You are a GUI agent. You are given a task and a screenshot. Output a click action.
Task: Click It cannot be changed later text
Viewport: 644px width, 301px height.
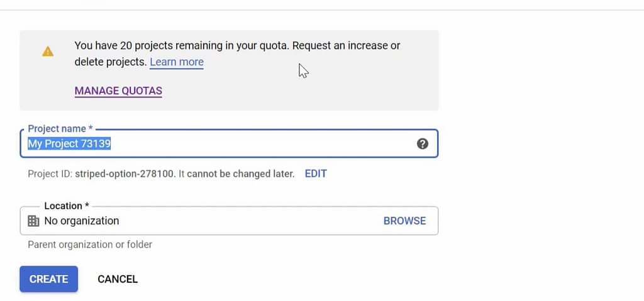tap(236, 173)
